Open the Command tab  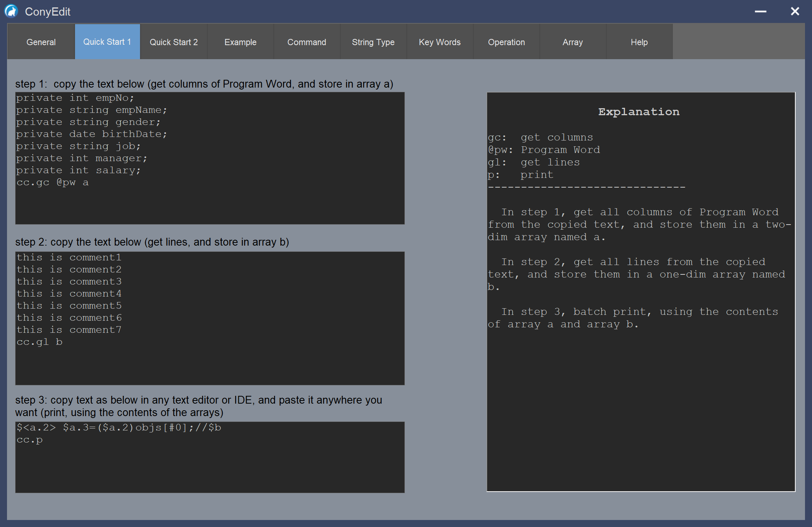tap(306, 42)
